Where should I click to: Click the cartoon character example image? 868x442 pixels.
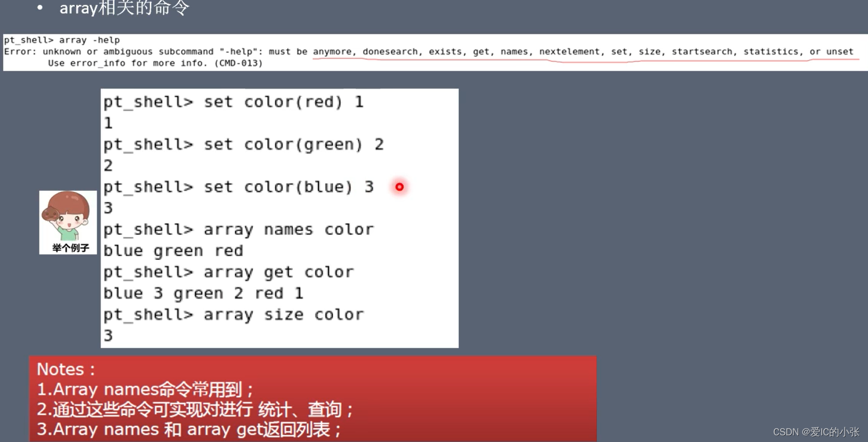(x=68, y=222)
